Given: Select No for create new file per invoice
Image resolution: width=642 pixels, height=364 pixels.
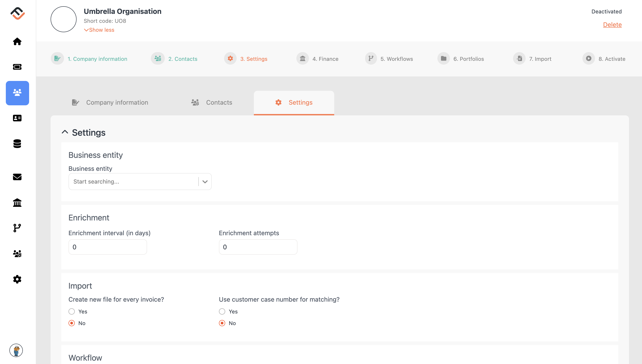Looking at the screenshot, I should [x=72, y=323].
